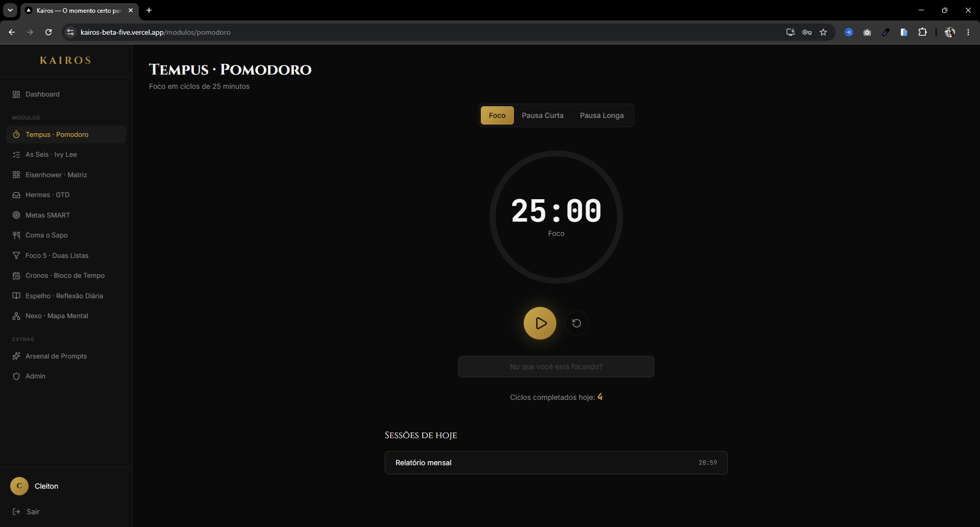
Task: Click the Arsenal de Prompts sparkle icon
Action: [x=16, y=356]
